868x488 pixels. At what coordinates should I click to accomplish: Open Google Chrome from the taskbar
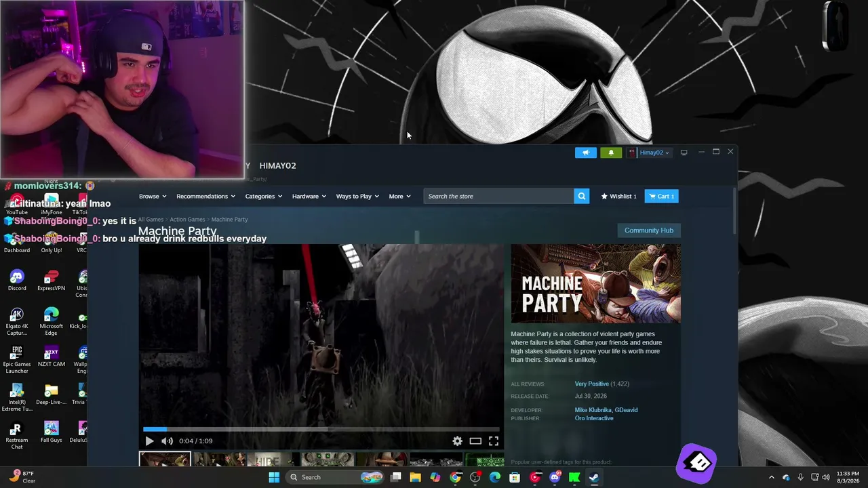click(455, 477)
